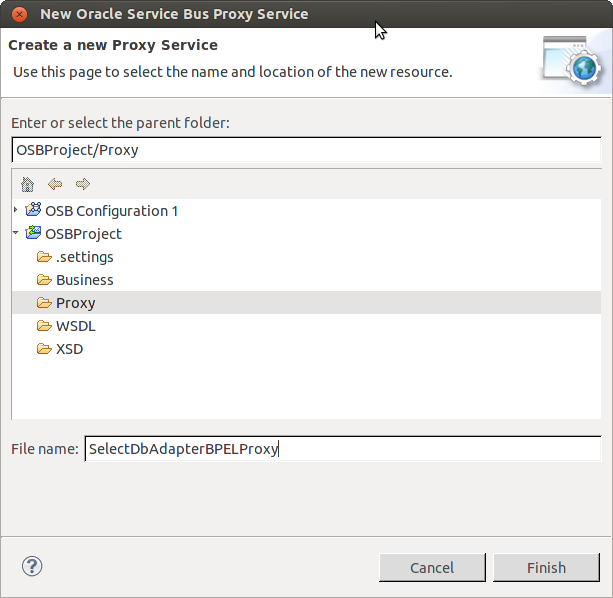Click the Home icon in folder toolbar
Viewport: 613px width, 598px height.
(x=27, y=184)
